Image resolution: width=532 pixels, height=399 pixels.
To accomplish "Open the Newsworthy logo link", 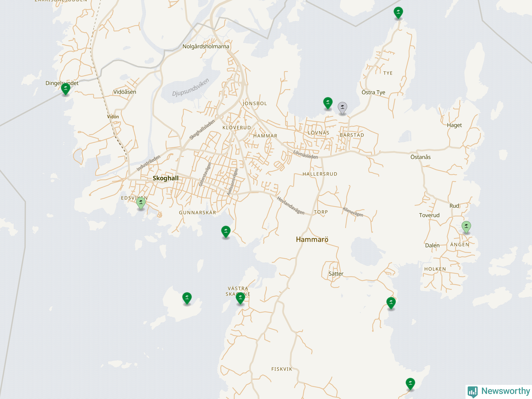I will (x=499, y=391).
